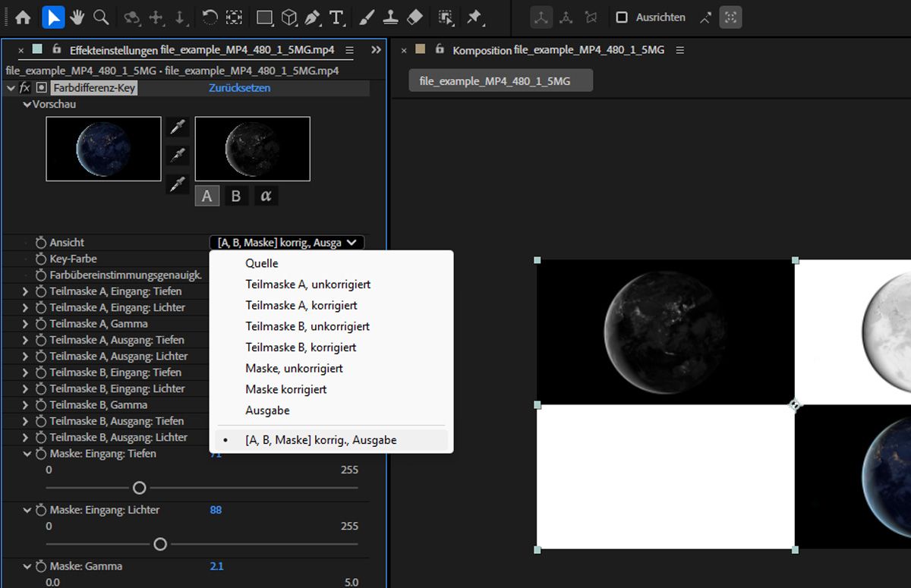Select the Clone Stamp tool
Screen dimensions: 911x588
(390, 17)
